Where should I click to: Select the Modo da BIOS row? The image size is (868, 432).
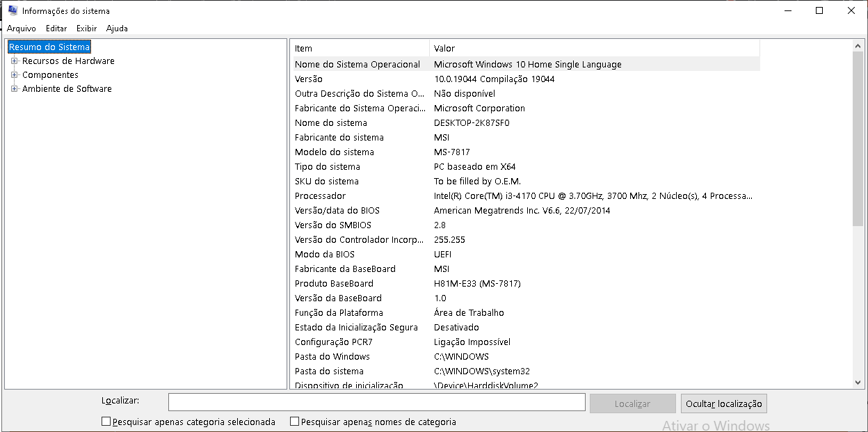tap(525, 254)
